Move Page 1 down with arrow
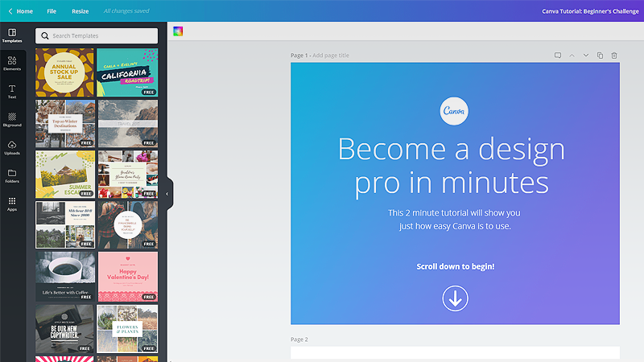This screenshot has height=362, width=644. [586, 56]
